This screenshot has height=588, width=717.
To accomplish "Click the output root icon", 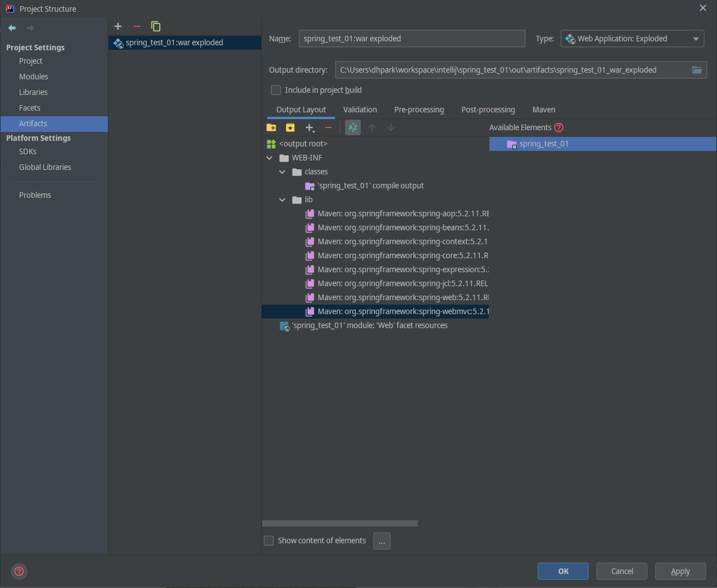I will pos(271,144).
